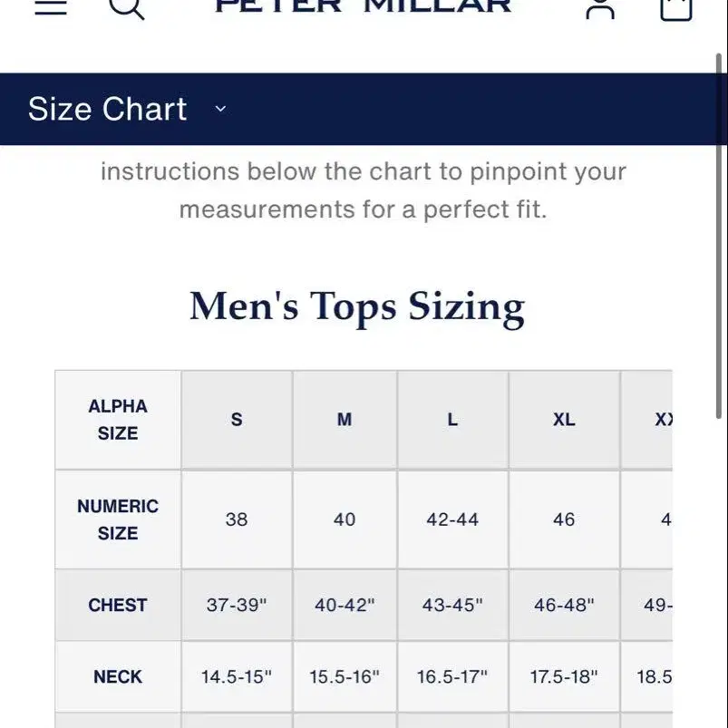Select the M alpha size column header
This screenshot has width=728, height=728.
(x=345, y=420)
